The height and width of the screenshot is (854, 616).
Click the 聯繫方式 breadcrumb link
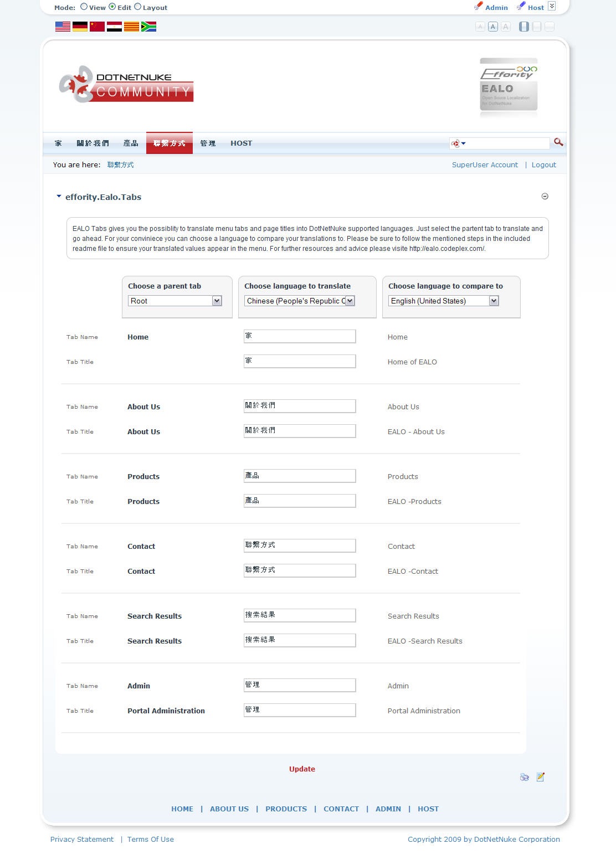pyautogui.click(x=120, y=164)
